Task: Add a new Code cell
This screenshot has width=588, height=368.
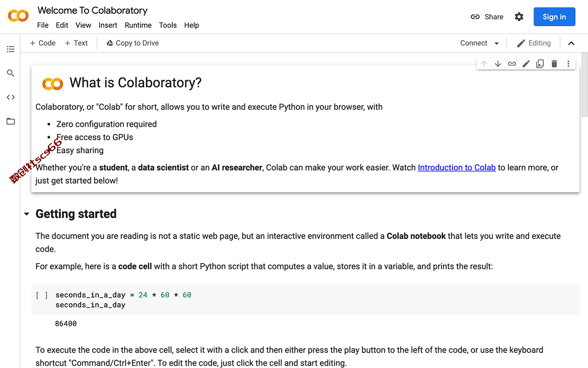Action: (43, 43)
